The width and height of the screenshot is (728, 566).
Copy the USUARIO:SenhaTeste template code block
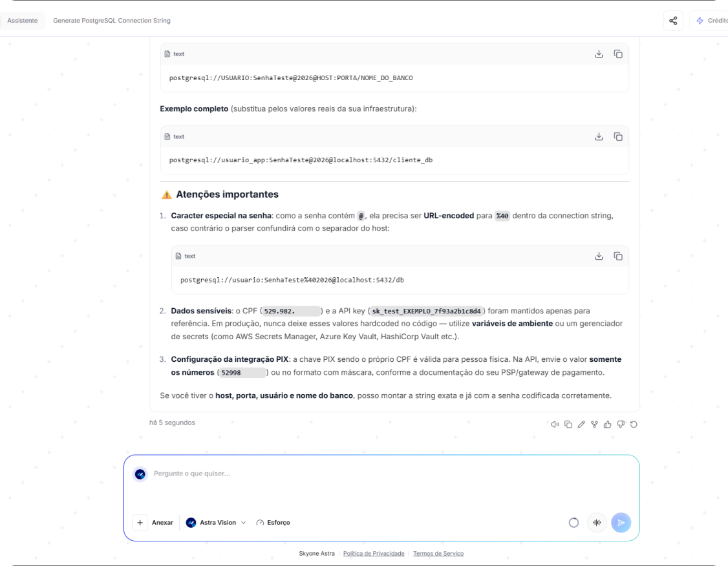pyautogui.click(x=618, y=54)
